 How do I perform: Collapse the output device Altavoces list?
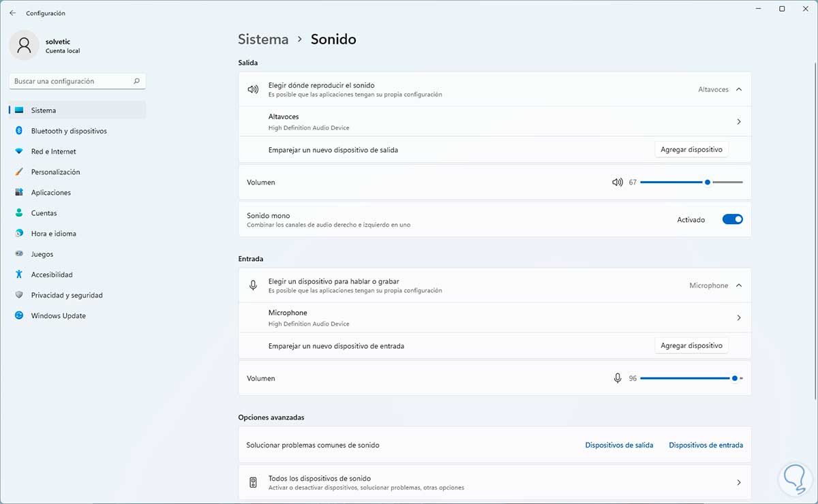[739, 89]
